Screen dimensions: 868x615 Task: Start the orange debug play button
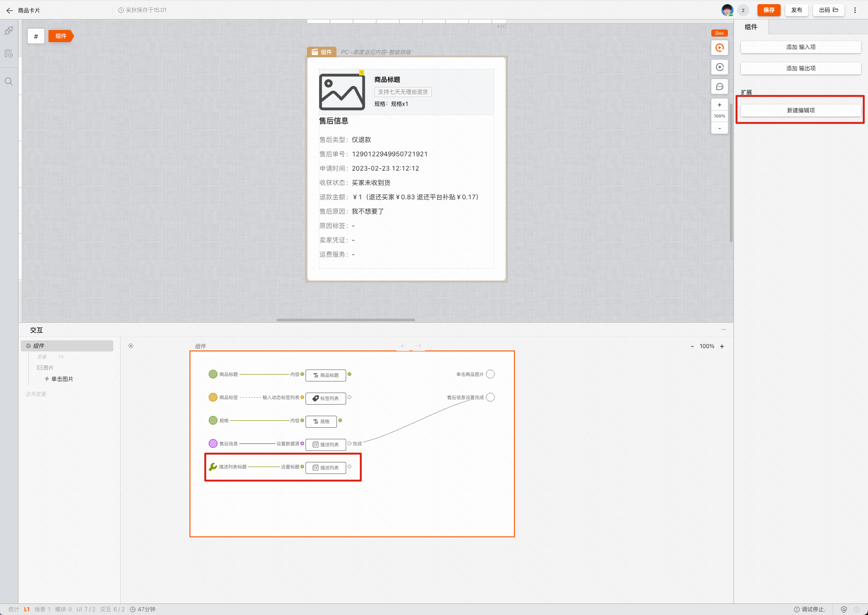720,48
